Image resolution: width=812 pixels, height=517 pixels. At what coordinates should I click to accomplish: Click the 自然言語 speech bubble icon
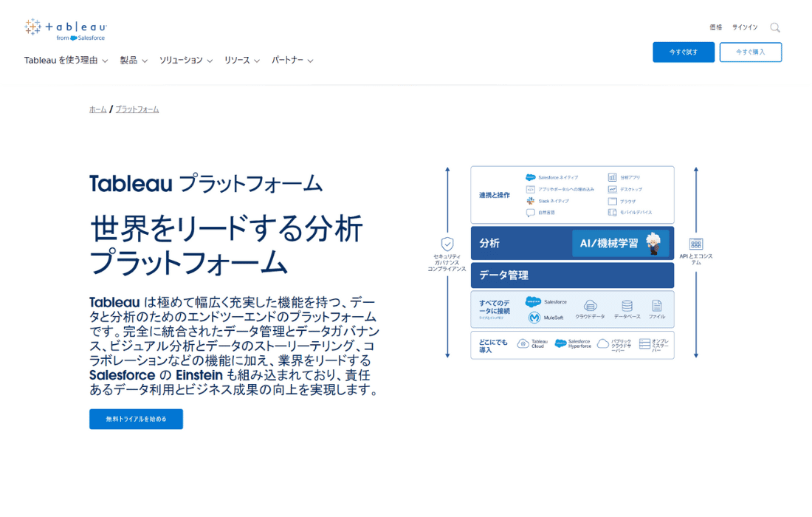pos(530,213)
